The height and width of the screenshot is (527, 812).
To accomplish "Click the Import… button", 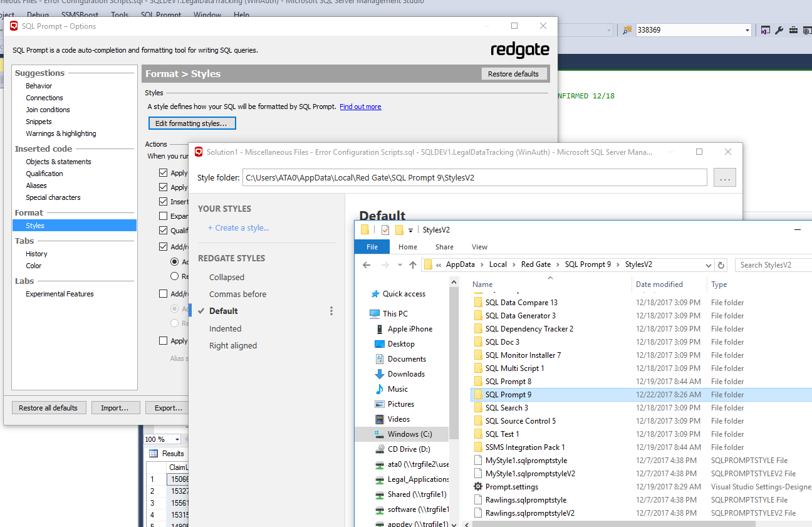I will coord(115,408).
